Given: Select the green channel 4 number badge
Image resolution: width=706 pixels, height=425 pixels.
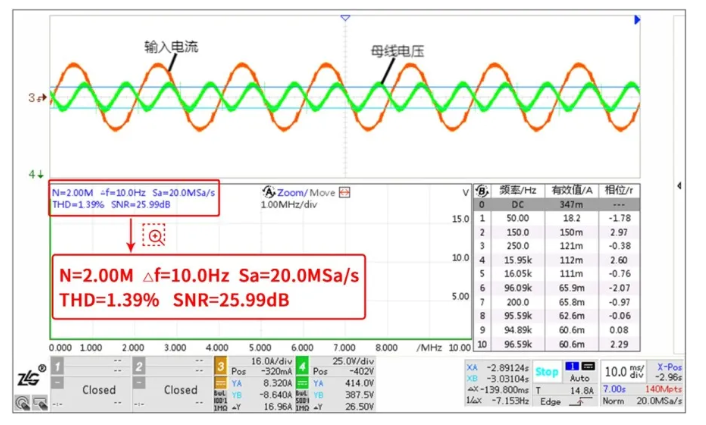Looking at the screenshot, I should click(x=301, y=366).
